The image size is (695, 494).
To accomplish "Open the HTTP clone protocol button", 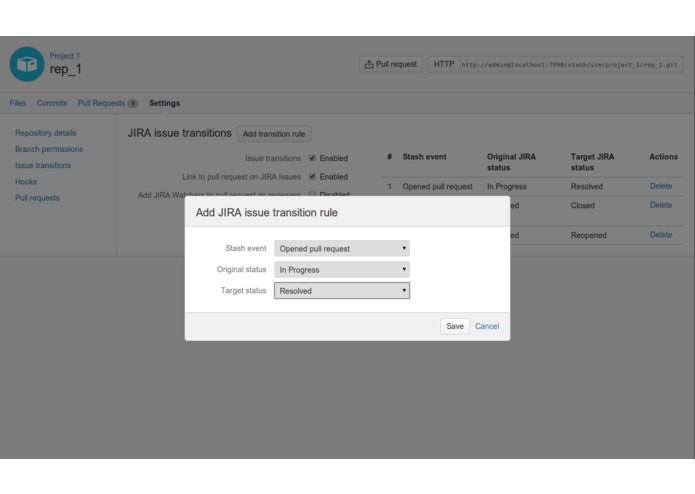I will pyautogui.click(x=444, y=64).
